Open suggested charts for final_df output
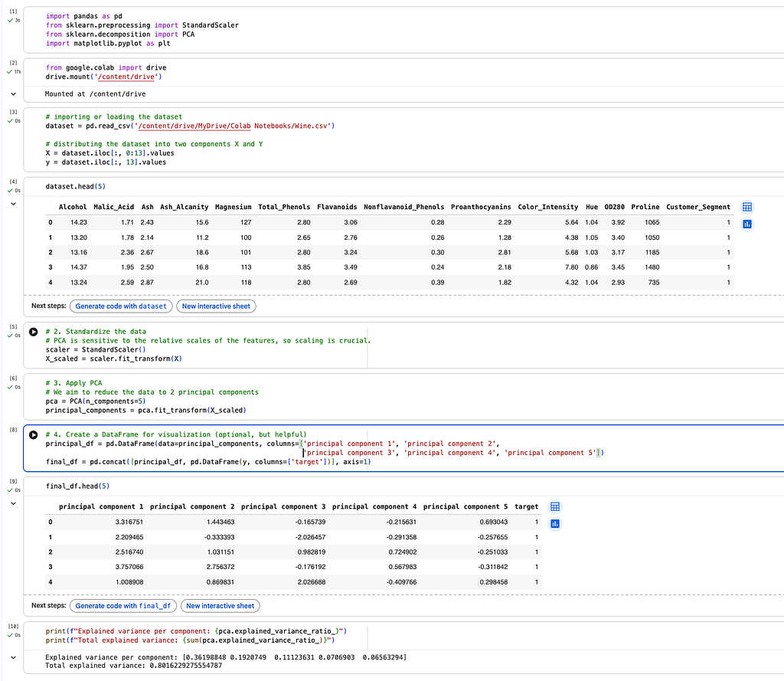This screenshot has width=784, height=681. point(555,524)
